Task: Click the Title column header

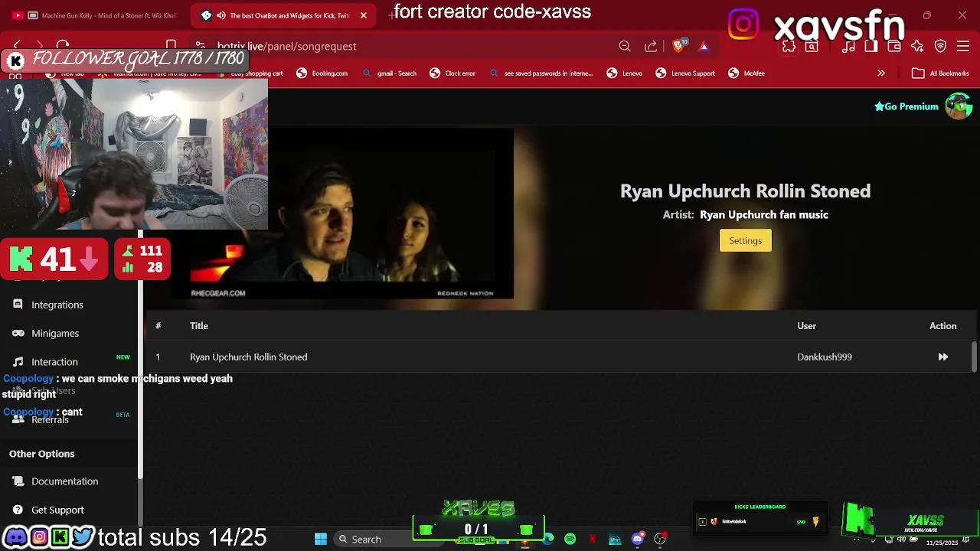Action: pyautogui.click(x=199, y=326)
